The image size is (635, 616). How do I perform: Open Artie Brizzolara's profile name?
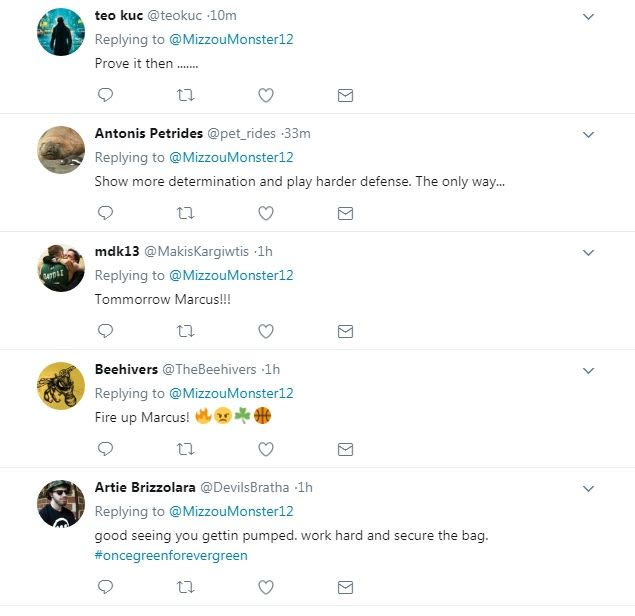[145, 487]
